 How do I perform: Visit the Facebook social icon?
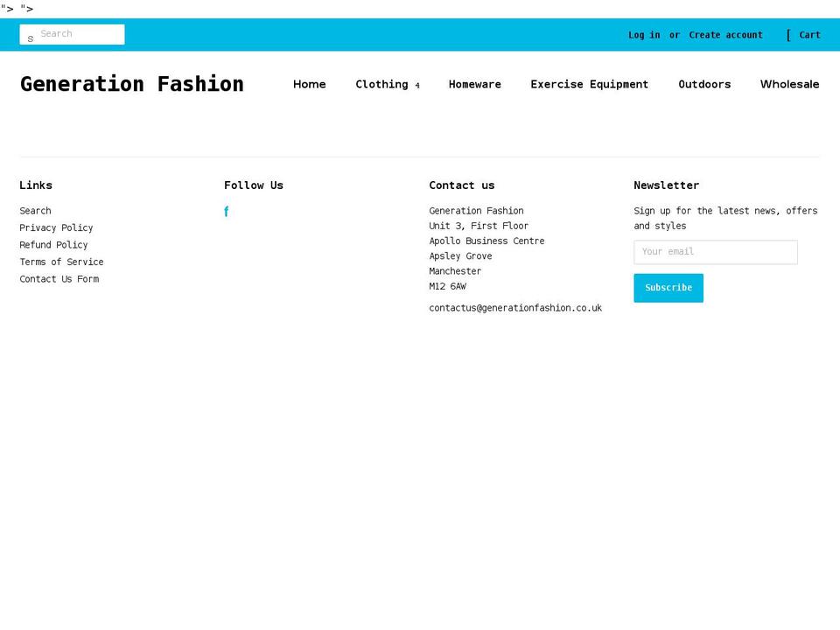[x=226, y=211]
